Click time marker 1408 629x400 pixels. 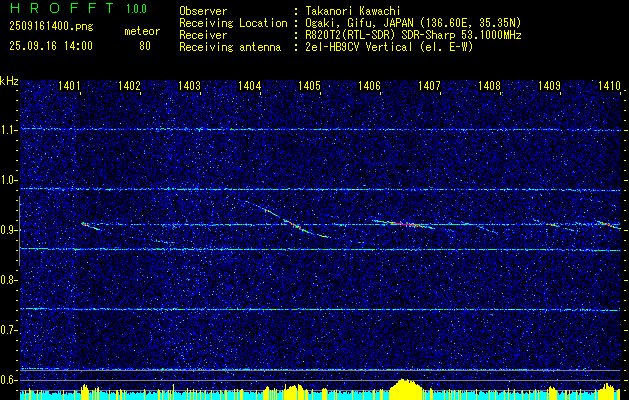[x=490, y=85]
